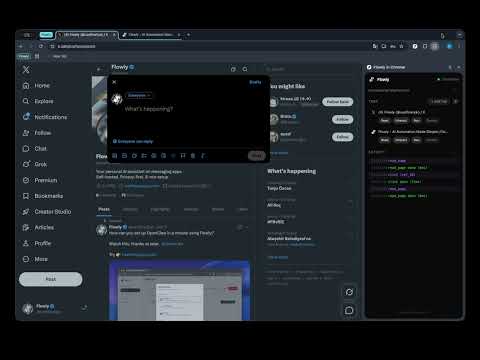Close the compose post dialog

coord(114,82)
